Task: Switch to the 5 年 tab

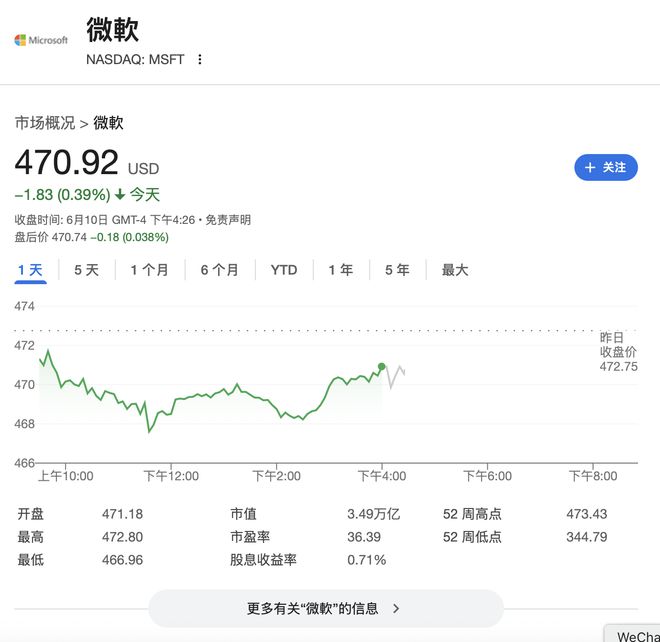Action: [x=397, y=270]
